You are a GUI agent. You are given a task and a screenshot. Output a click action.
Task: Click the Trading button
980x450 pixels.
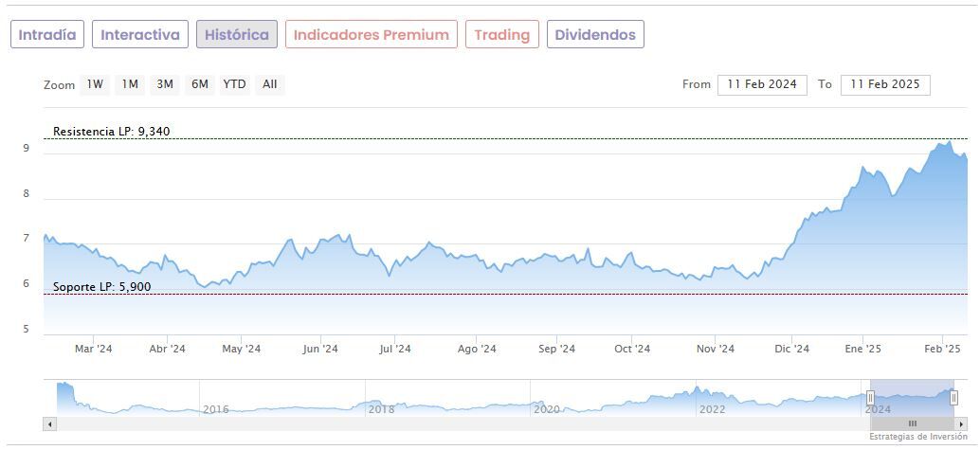pyautogui.click(x=502, y=35)
